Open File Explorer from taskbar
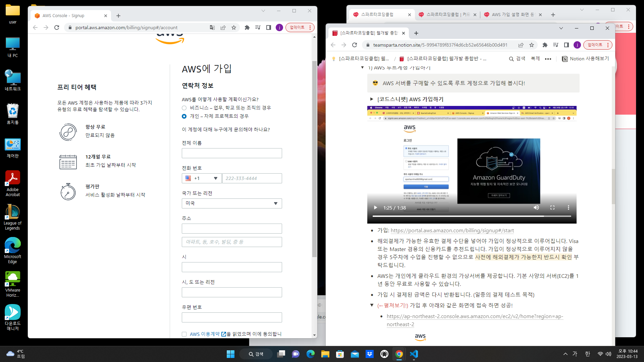 (x=325, y=354)
